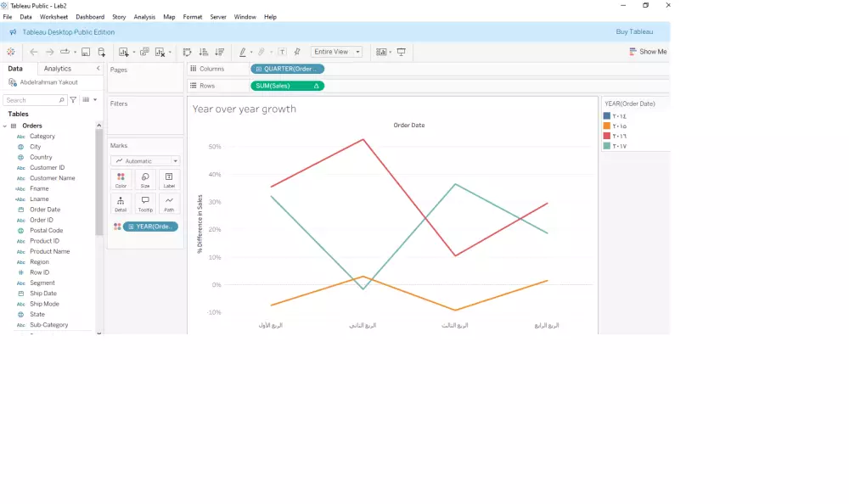The width and height of the screenshot is (849, 504).
Task: Add a new data source icon
Action: click(101, 52)
